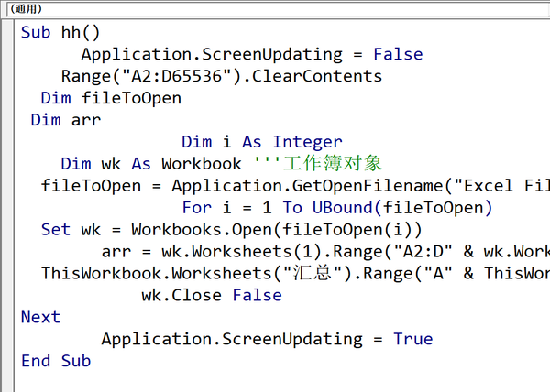
Task: Click 'Integer' in Dim i As Integer
Action: 307,142
